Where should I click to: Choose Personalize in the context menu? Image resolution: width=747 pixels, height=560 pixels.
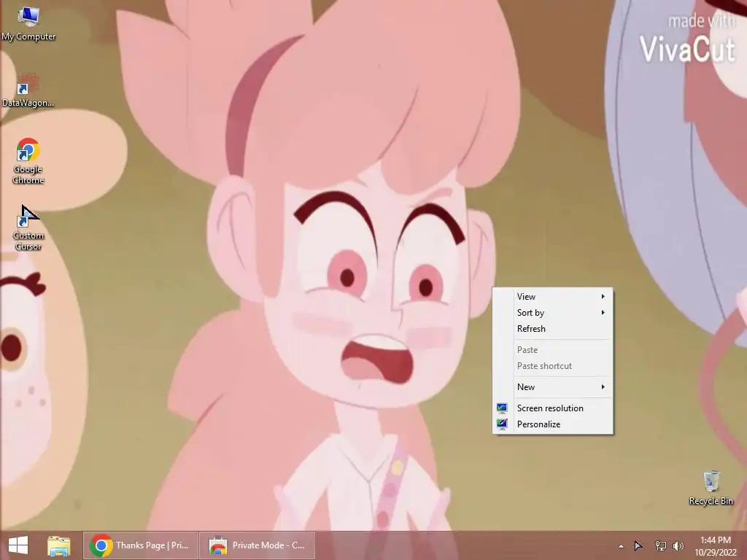tap(553, 424)
